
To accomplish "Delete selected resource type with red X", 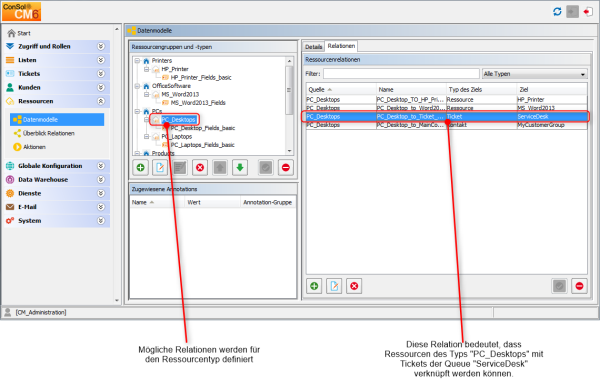I will tap(200, 168).
